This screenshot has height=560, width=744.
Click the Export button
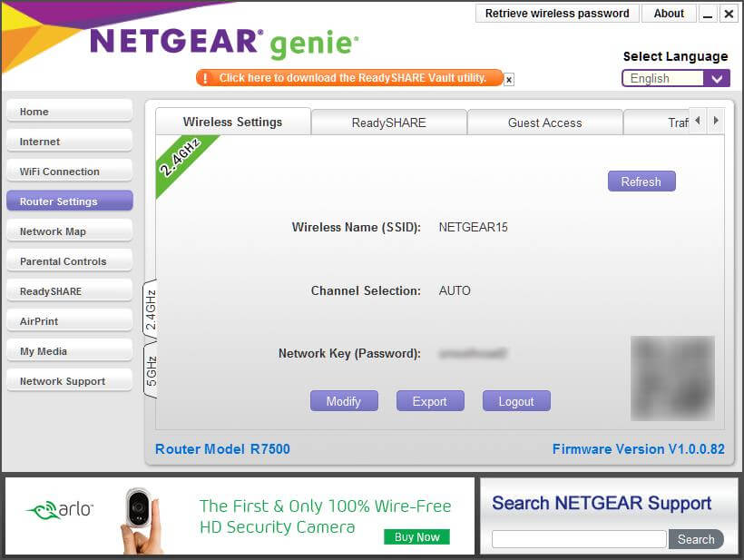pos(430,401)
